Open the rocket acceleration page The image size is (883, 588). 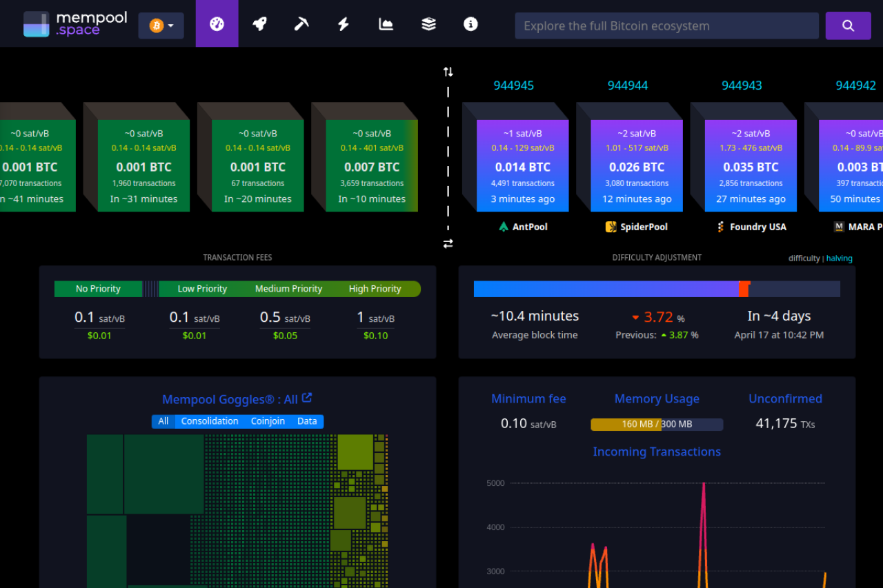259,24
